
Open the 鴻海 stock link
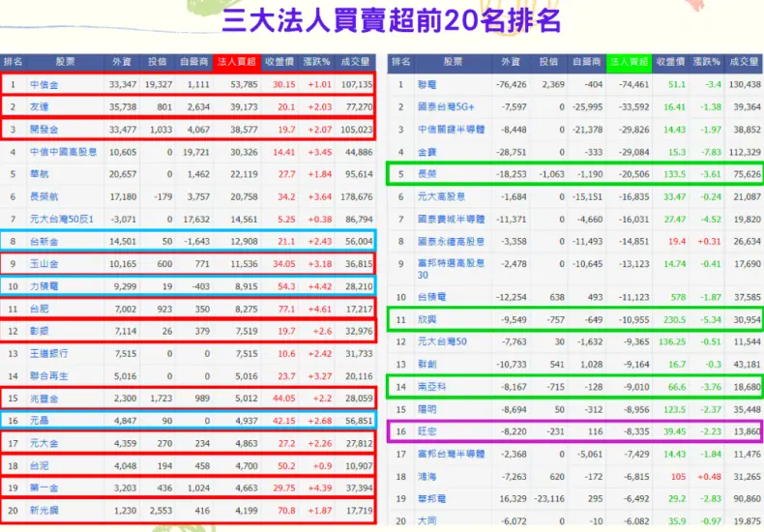pos(426,477)
